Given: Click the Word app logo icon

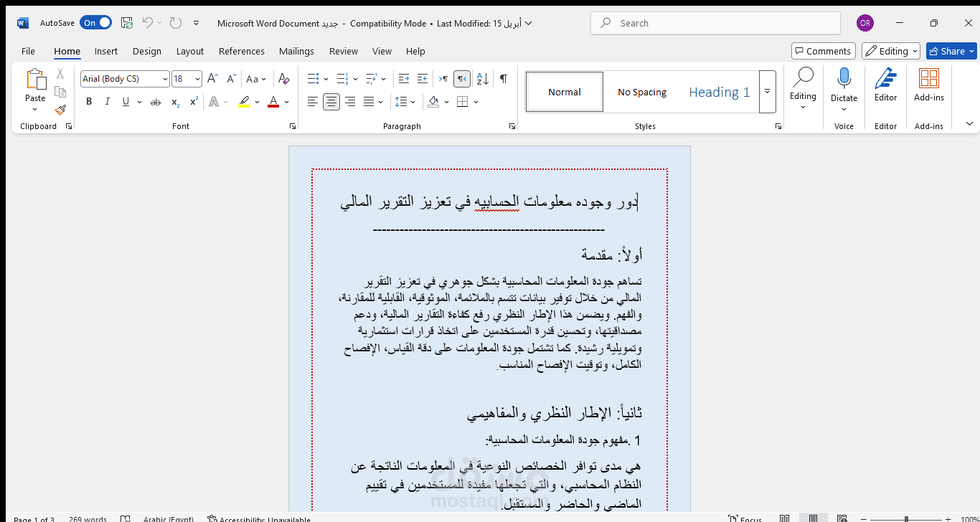Looking at the screenshot, I should 22,23.
